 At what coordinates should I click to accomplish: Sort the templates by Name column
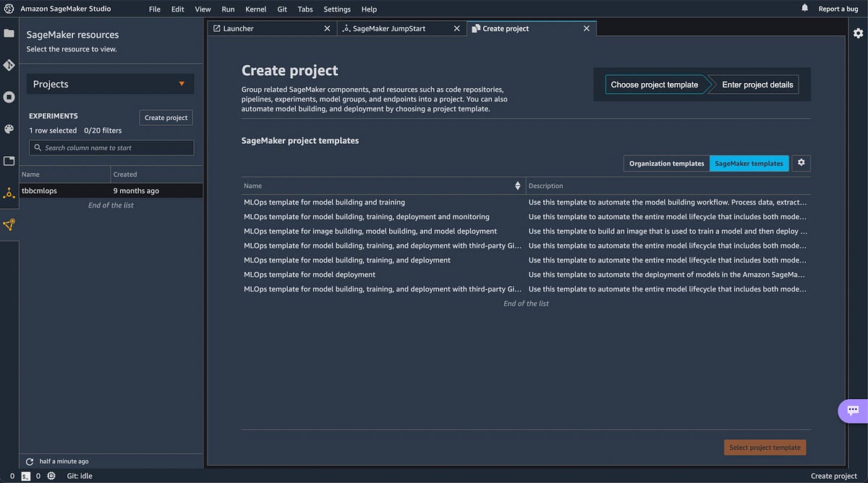tap(517, 185)
